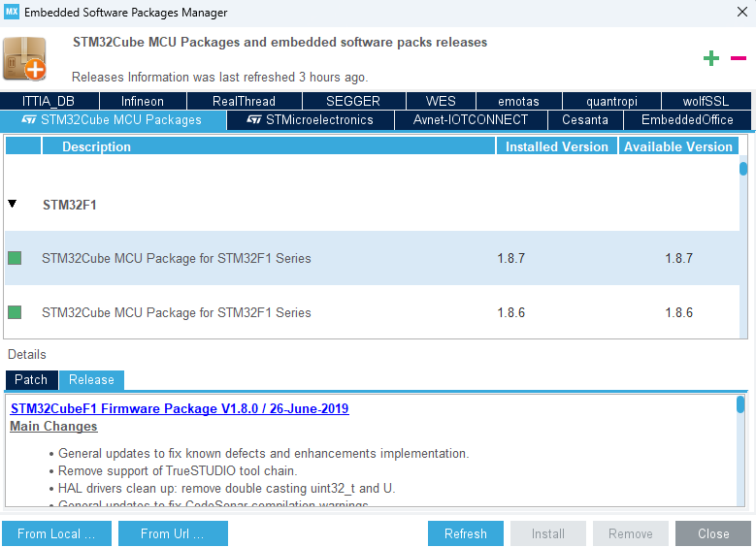756x547 pixels.
Task: Select the STM32F1 group label
Action: pyautogui.click(x=70, y=206)
